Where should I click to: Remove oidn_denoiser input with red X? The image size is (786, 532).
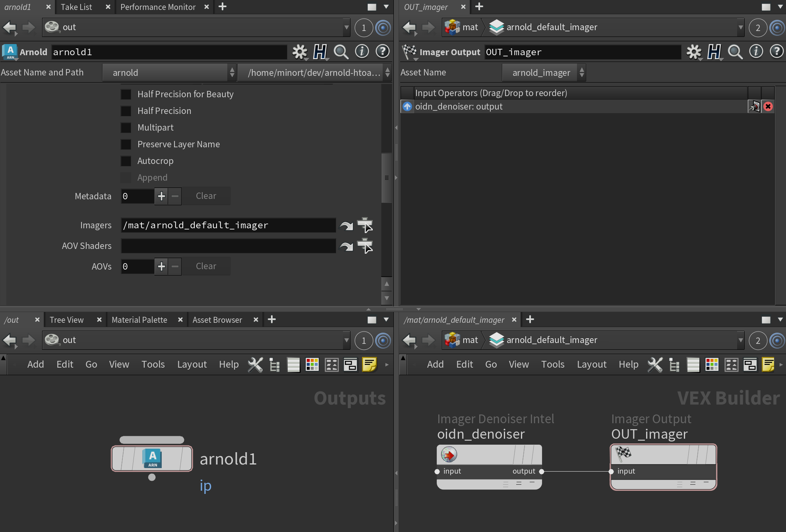[x=768, y=106]
